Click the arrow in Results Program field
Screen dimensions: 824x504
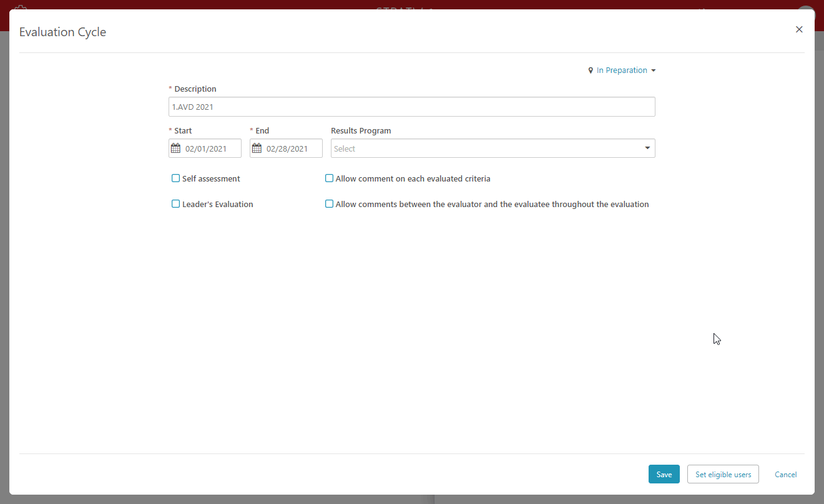pos(647,148)
